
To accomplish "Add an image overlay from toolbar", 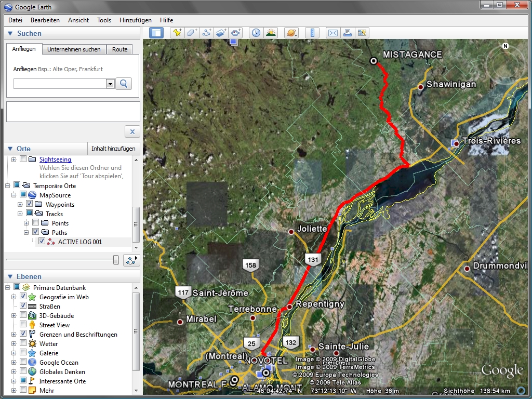I will click(x=221, y=33).
